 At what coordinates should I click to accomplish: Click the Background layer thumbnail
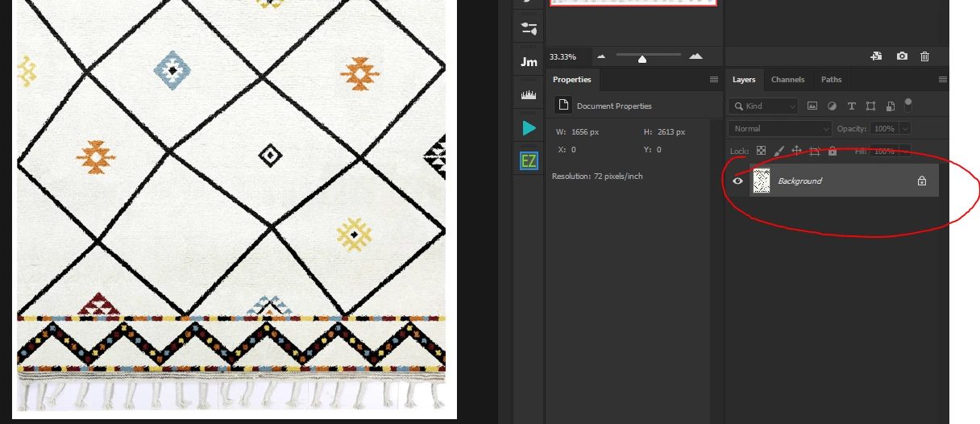click(761, 181)
